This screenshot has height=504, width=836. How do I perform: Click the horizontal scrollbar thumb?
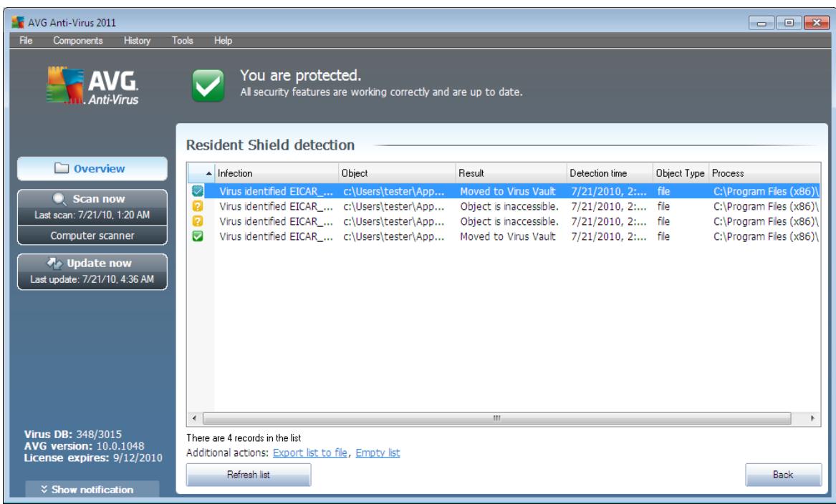(497, 418)
